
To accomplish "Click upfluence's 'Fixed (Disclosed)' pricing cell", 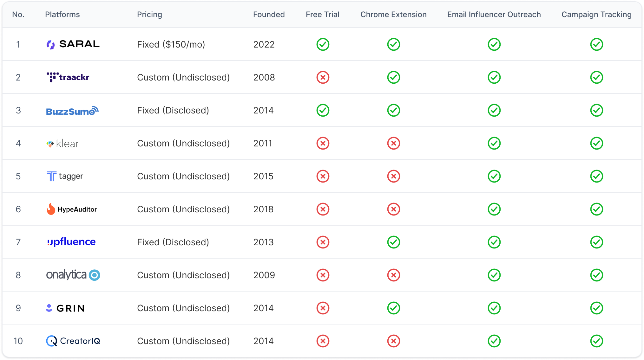I will tap(173, 242).
